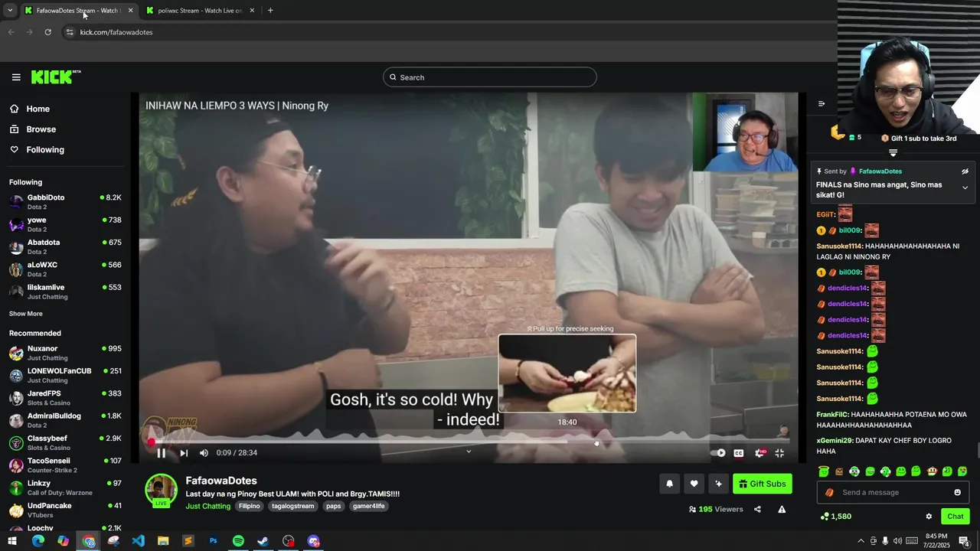Viewport: 980px width, 551px height.
Task: Open yowe channel
Action: 65,224
